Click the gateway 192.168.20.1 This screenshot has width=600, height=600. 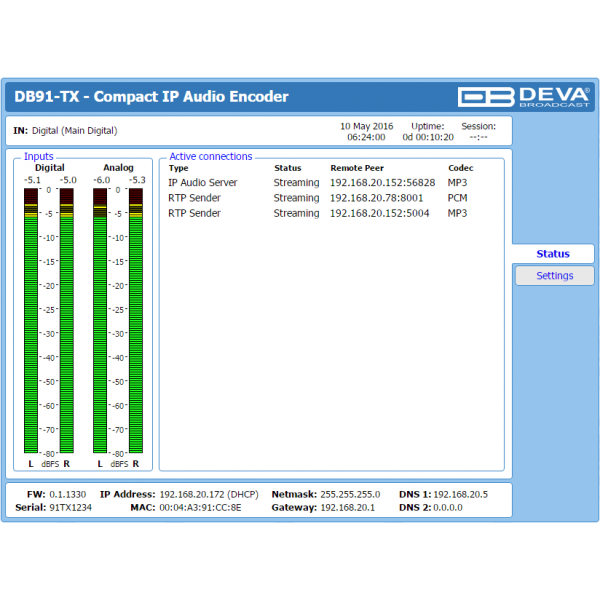pos(347,507)
